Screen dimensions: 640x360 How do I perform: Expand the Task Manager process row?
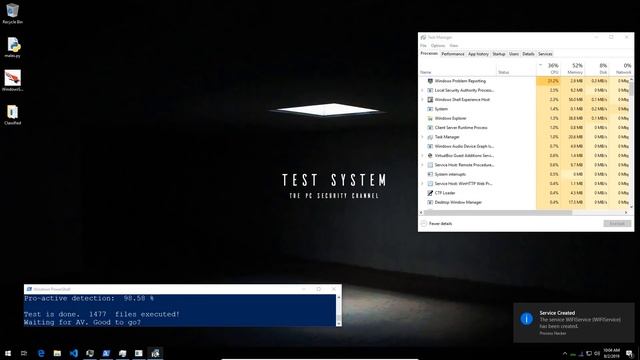coord(422,137)
